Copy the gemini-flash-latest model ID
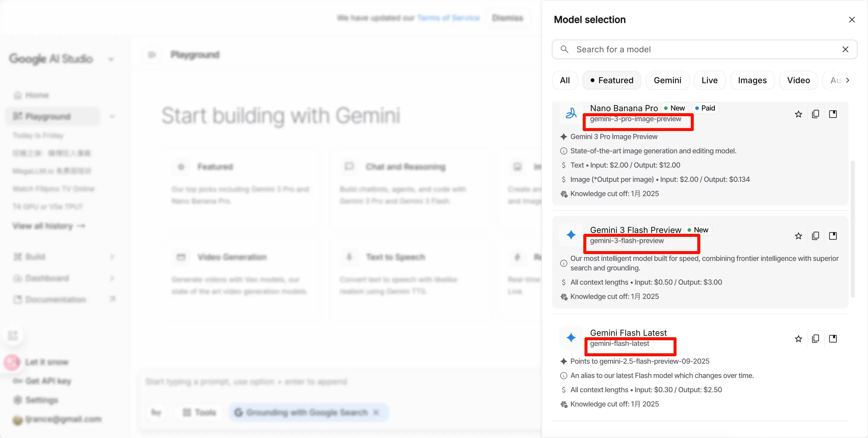 (x=815, y=339)
